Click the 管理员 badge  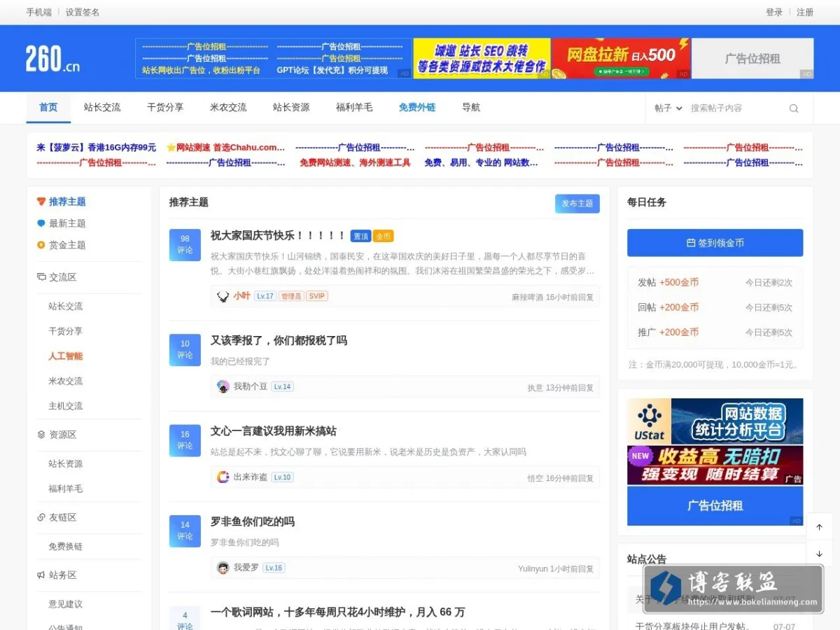(x=291, y=296)
